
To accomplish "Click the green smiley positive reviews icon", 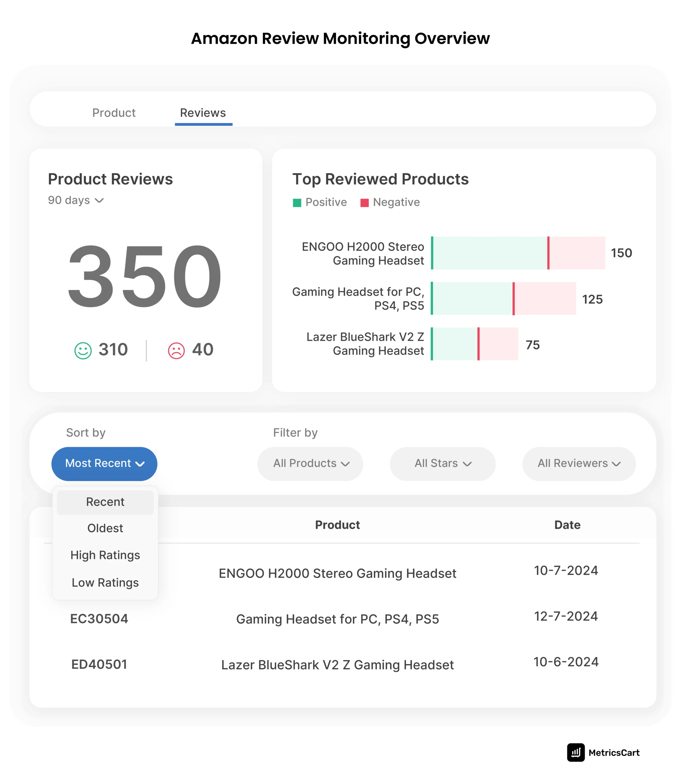I will tap(83, 351).
